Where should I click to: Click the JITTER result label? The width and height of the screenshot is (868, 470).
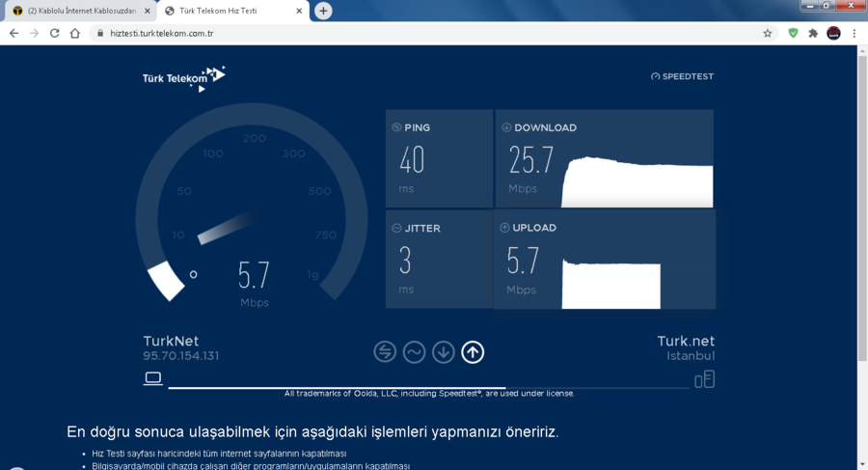(x=422, y=229)
